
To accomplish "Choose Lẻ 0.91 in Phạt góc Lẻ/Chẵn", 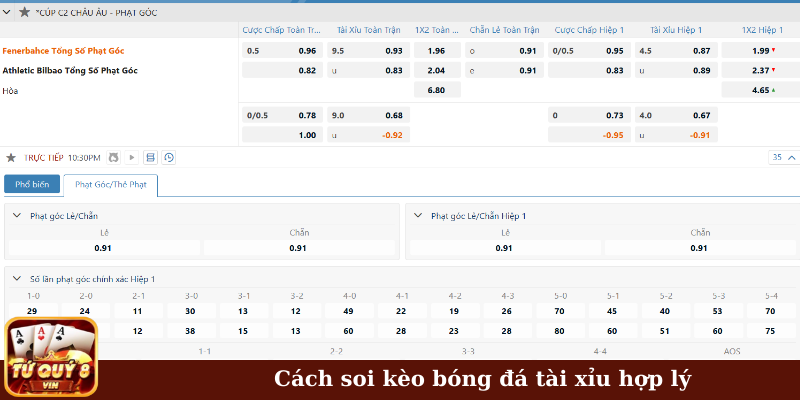I will coord(104,248).
